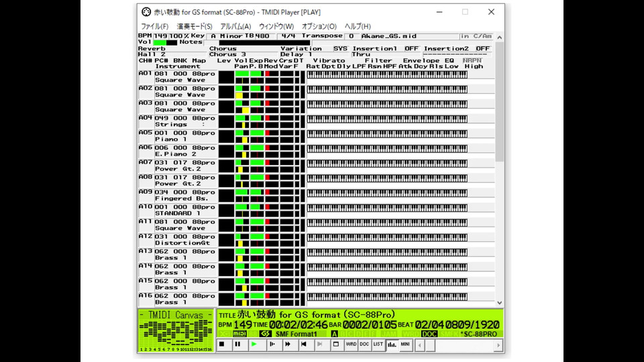
Task: Click the yellow pan marker of channel A03
Action: pos(246,110)
